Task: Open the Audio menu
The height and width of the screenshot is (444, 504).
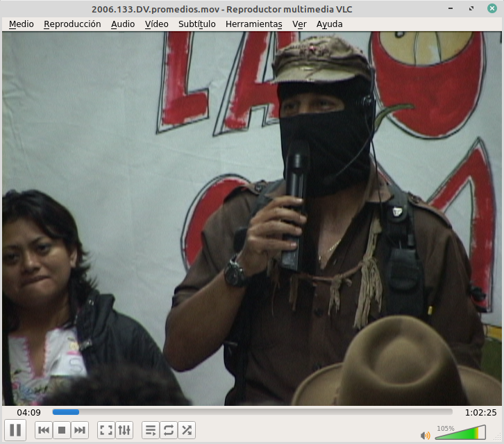Action: pos(123,24)
